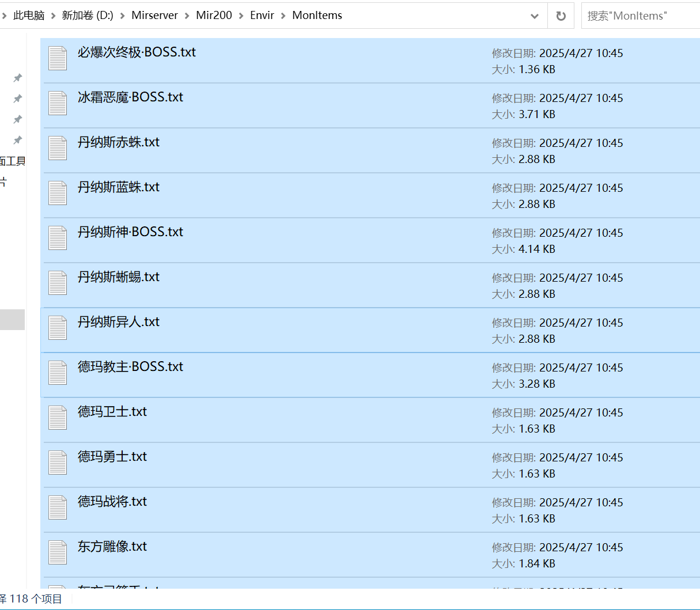Click the first pin icon in the sidebar
This screenshot has height=610, width=700.
pyautogui.click(x=18, y=78)
